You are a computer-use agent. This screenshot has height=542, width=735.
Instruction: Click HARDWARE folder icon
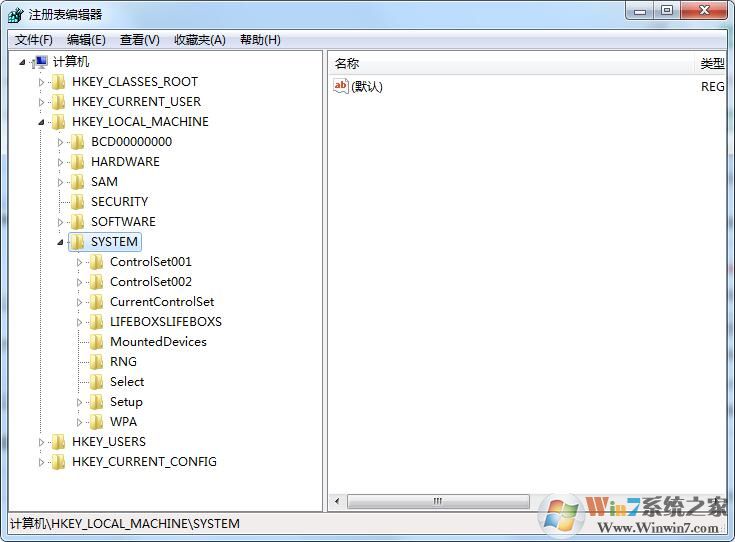77,162
